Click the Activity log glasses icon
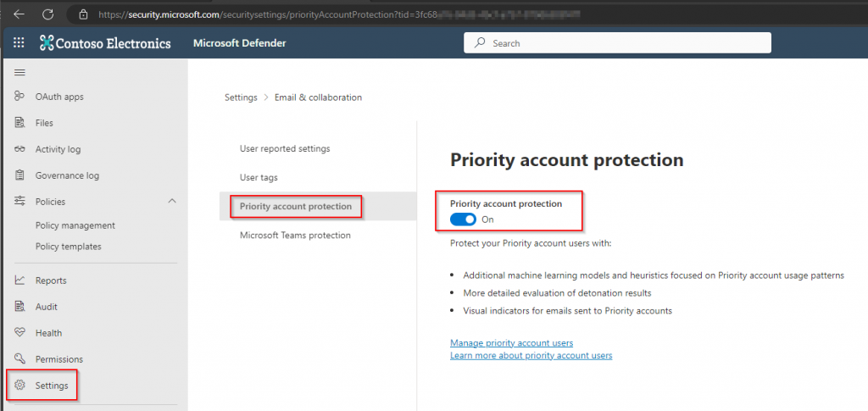 click(19, 149)
